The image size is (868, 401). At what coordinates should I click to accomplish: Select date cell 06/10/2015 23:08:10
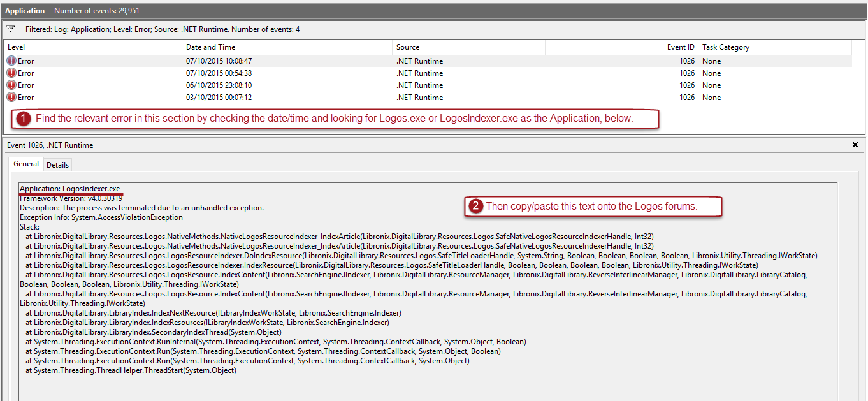click(x=219, y=85)
